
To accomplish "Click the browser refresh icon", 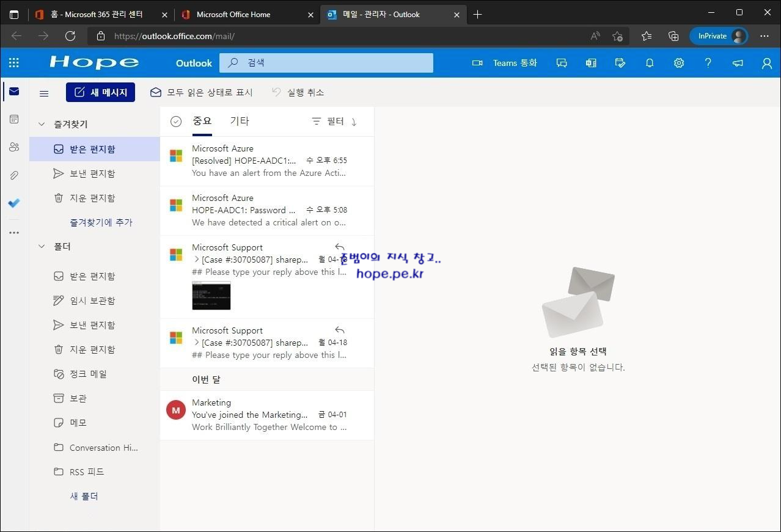I will 70,36.
